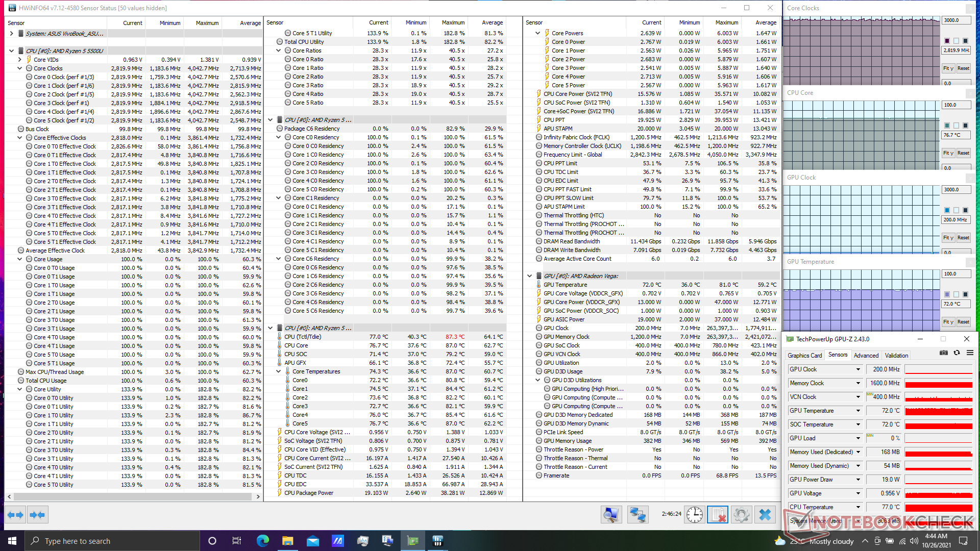The width and height of the screenshot is (980, 551).
Task: Open Microsoft Edge from the taskbar
Action: pyautogui.click(x=263, y=541)
